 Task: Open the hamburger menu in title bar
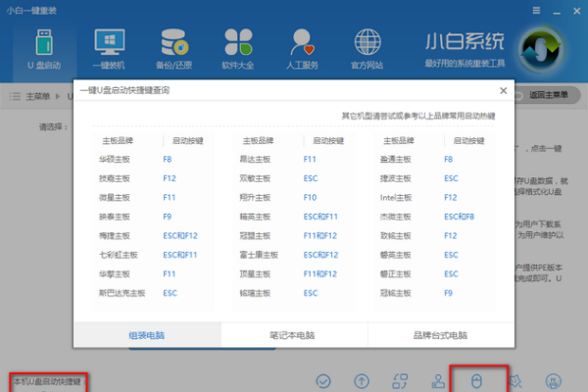(537, 11)
